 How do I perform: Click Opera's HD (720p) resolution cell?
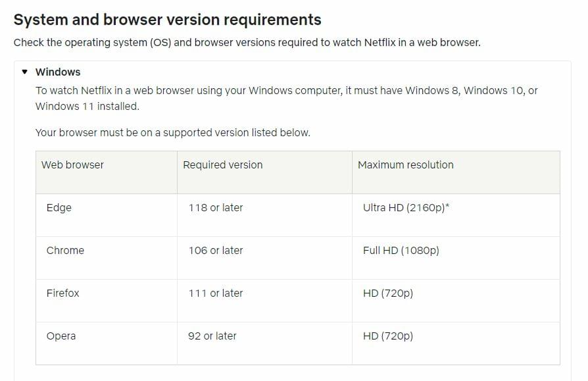pyautogui.click(x=456, y=343)
